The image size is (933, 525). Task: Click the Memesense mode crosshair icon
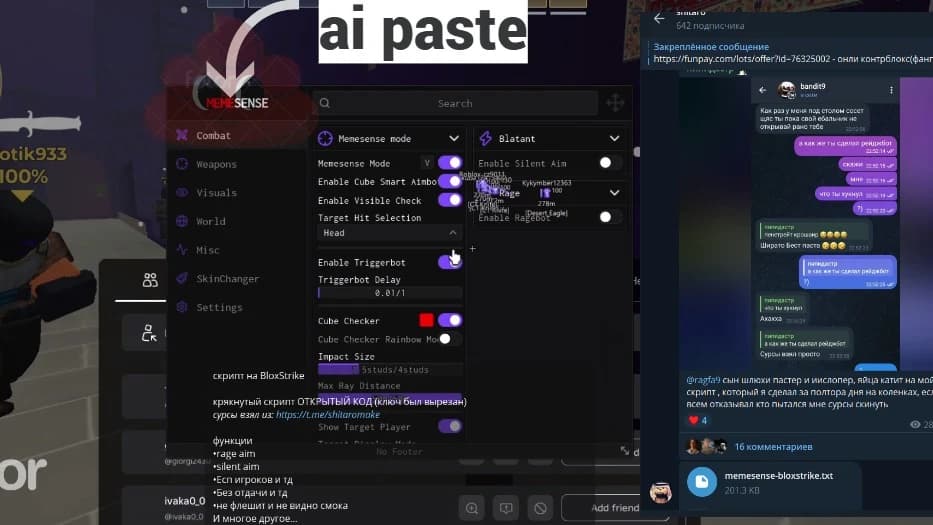[325, 138]
